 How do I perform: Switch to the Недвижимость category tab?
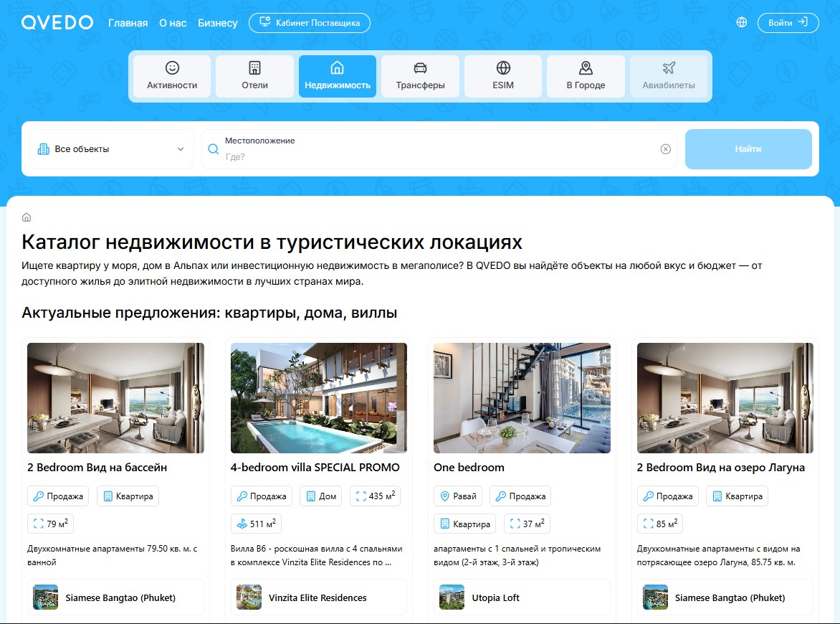[337, 76]
